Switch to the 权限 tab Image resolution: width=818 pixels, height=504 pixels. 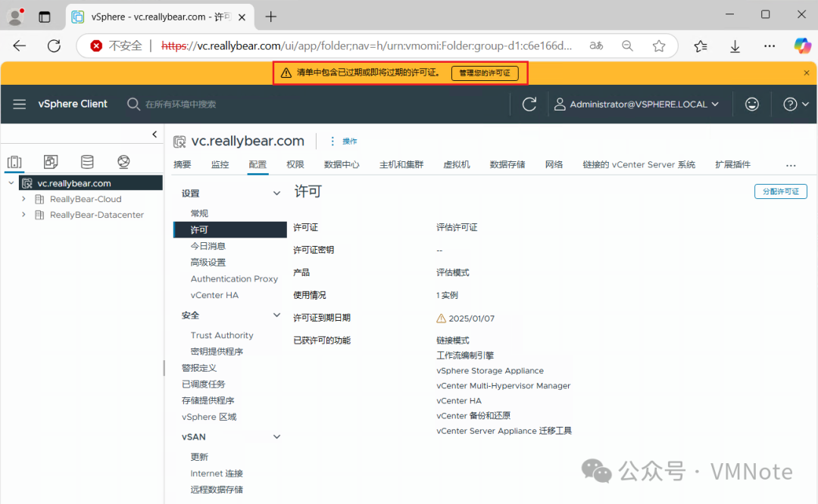pos(295,165)
